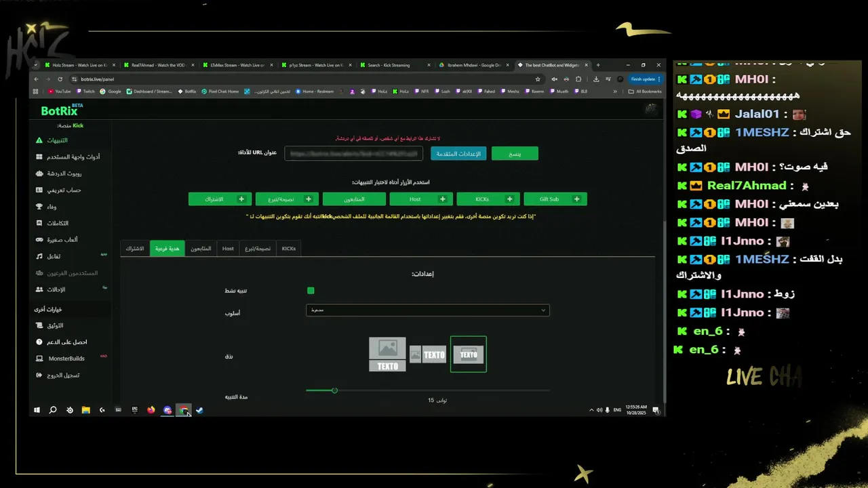Viewport: 868px width, 488px height.
Task: Click the browser back arrow
Action: click(x=37, y=79)
